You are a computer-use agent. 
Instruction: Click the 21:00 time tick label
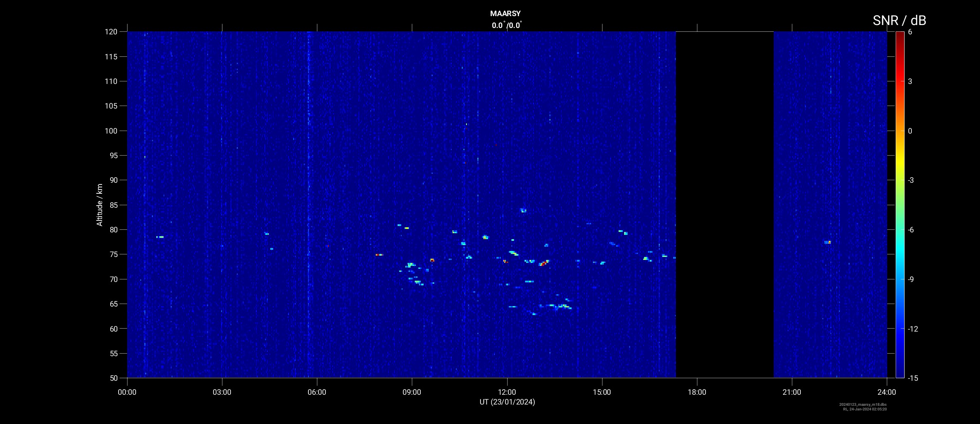click(x=792, y=392)
